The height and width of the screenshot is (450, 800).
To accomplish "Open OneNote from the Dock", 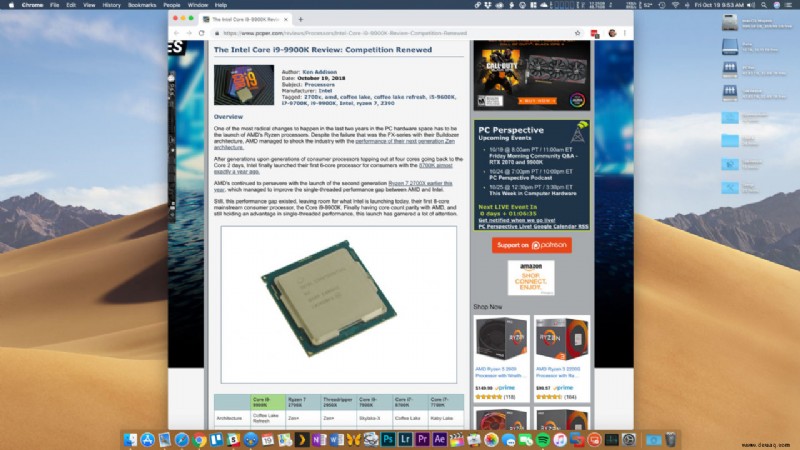I will (x=319, y=440).
